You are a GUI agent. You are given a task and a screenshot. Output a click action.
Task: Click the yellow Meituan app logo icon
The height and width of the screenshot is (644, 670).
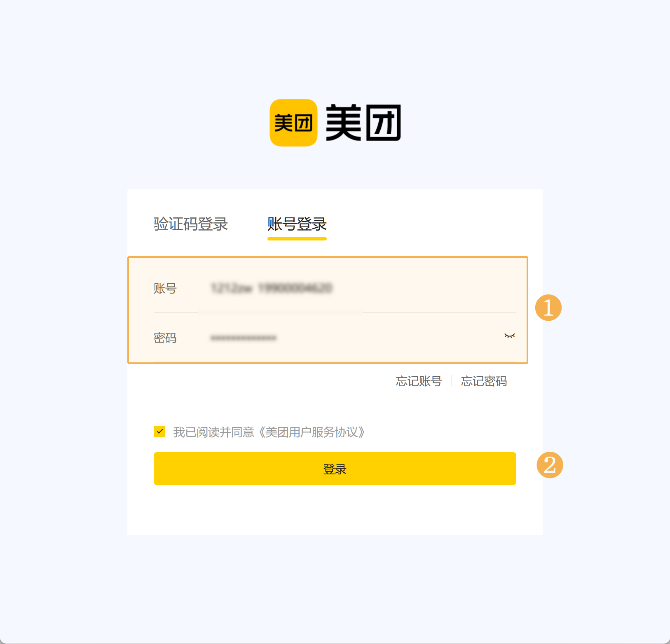[293, 123]
